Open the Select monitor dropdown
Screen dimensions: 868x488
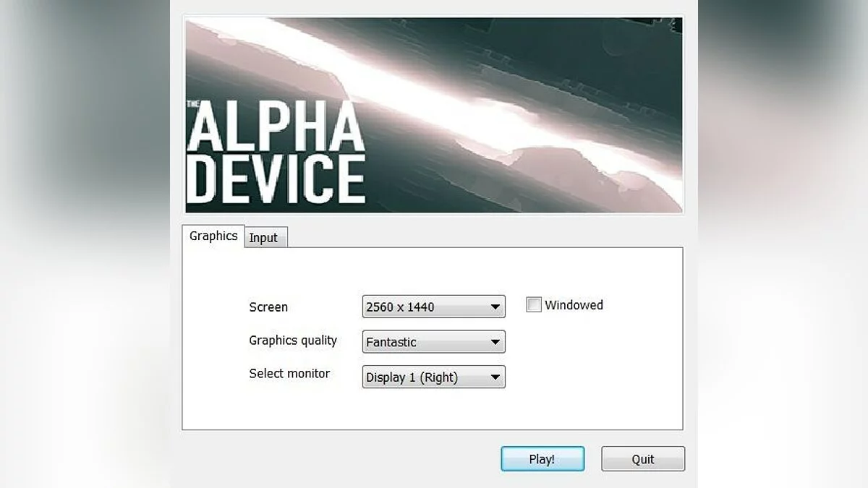point(433,377)
